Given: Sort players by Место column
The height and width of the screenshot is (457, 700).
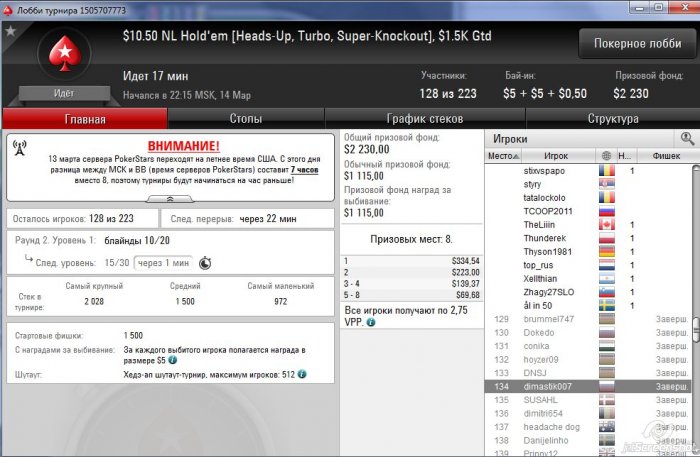Looking at the screenshot, I should click(503, 156).
